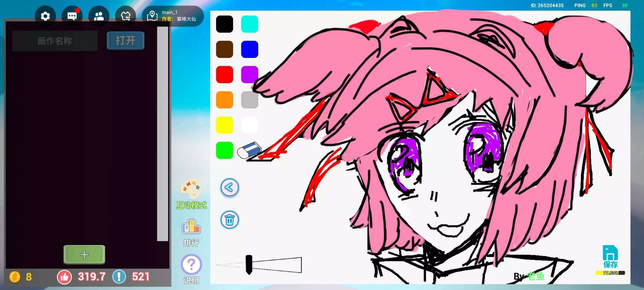644x290 pixels.
Task: Click the undo back arrow
Action: 229,187
